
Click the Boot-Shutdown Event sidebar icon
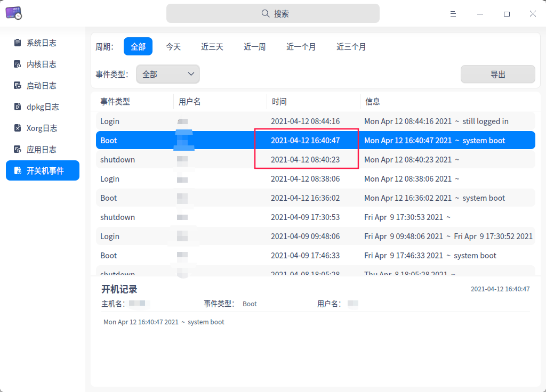pos(18,170)
